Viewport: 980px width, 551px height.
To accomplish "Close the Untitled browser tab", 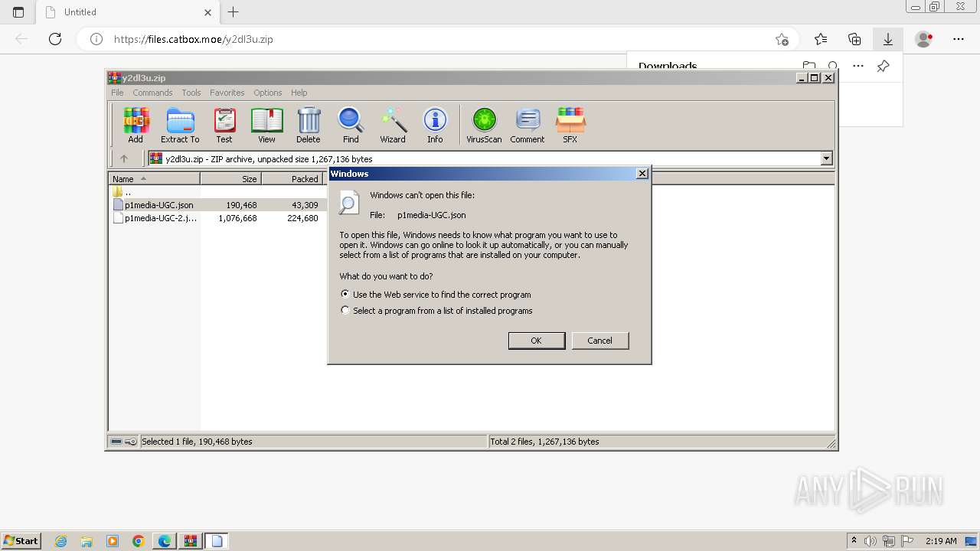I will 208,12.
